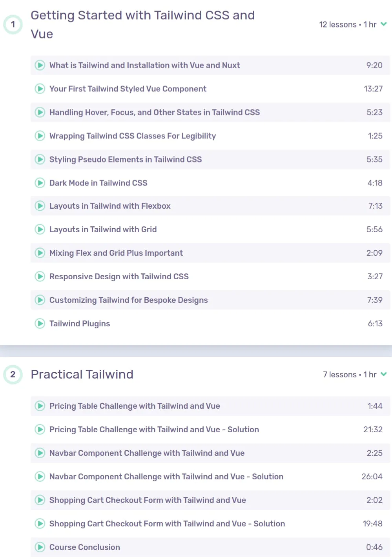Click play icon beside Dark Mode in Tailwind CSS

pyautogui.click(x=40, y=183)
